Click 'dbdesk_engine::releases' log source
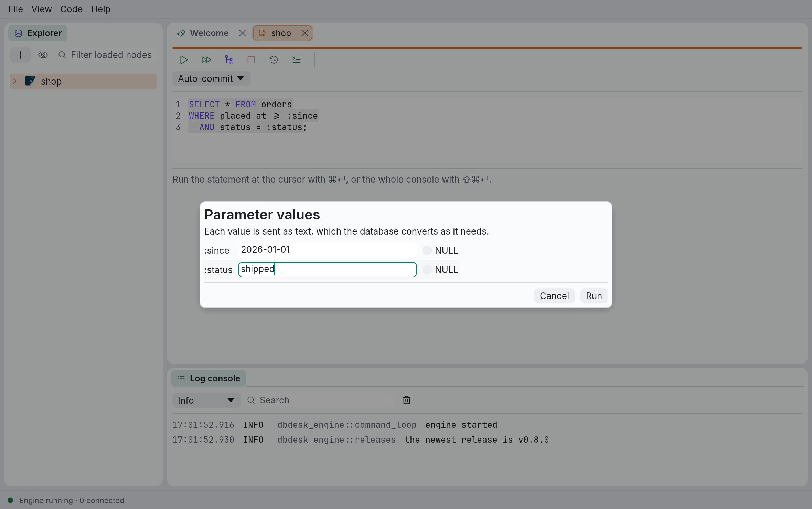Screen dimensions: 812x509 [336, 440]
